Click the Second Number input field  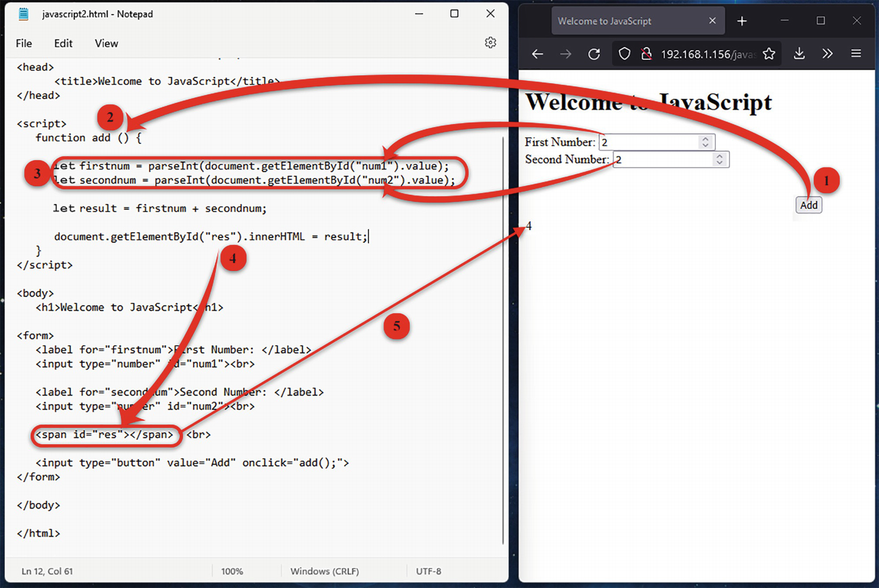pyautogui.click(x=662, y=159)
